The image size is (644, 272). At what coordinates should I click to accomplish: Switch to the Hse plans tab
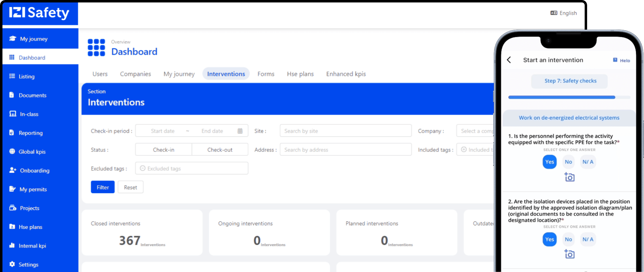point(300,74)
